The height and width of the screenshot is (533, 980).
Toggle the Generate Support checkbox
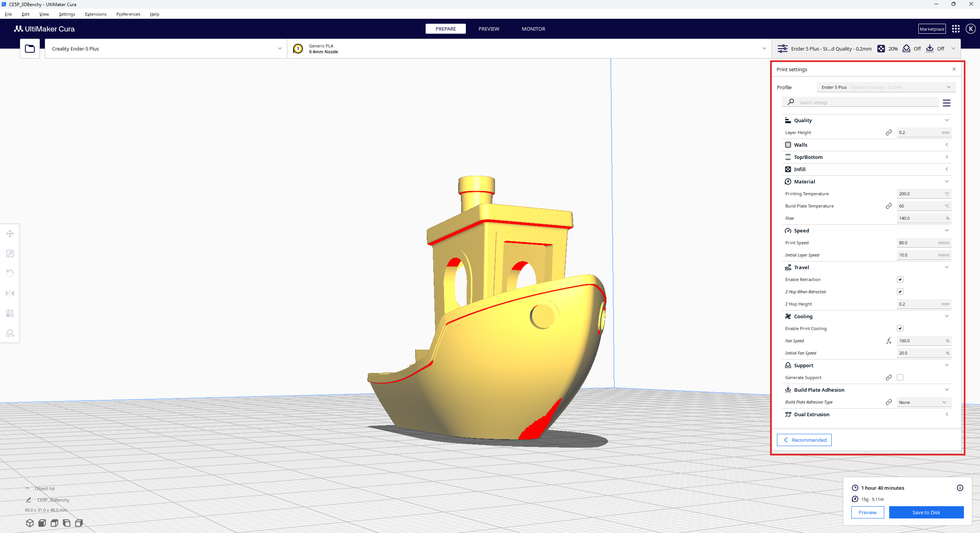(900, 378)
